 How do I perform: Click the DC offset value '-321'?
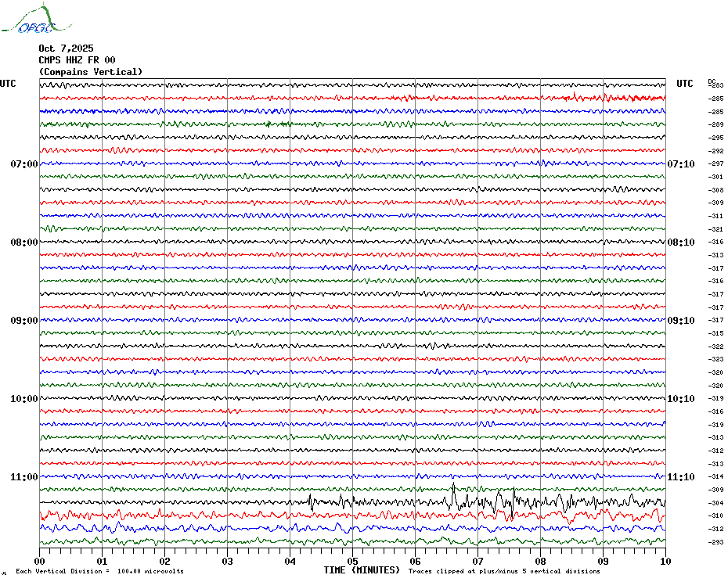point(716,229)
